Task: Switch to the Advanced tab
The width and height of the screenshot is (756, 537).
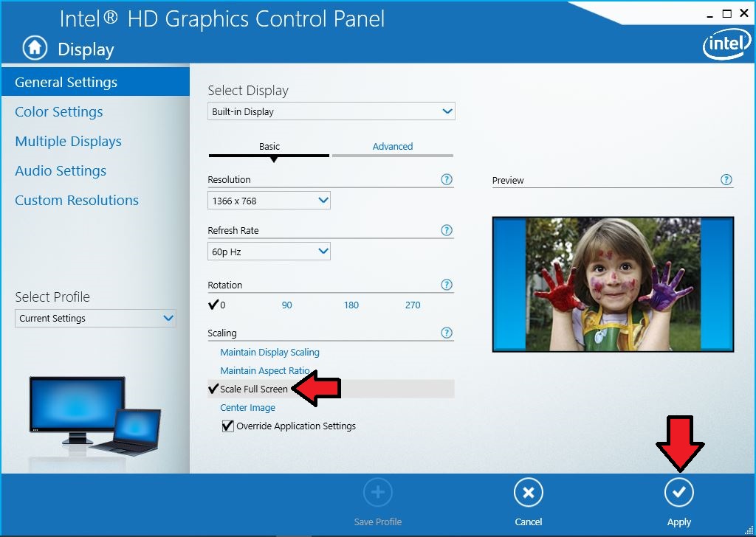Action: [x=393, y=147]
